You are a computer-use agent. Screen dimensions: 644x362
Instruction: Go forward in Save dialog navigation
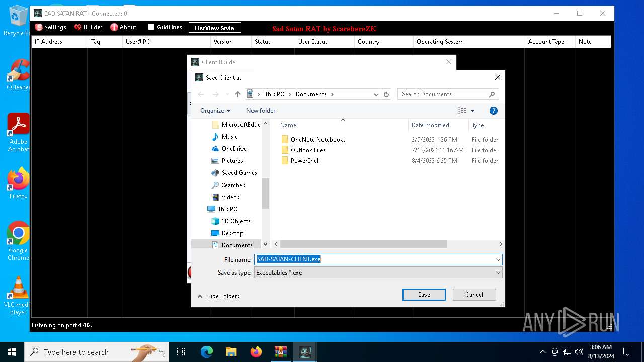click(215, 94)
